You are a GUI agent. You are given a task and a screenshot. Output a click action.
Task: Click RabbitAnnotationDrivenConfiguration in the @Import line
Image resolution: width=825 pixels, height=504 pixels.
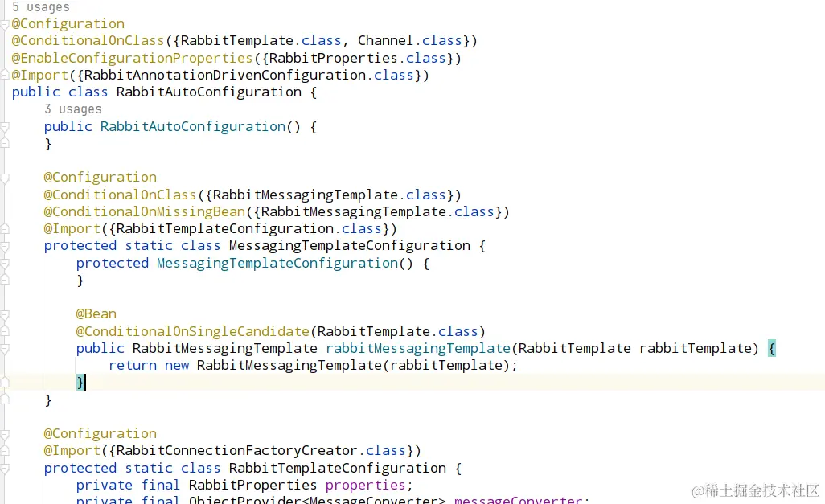click(224, 76)
